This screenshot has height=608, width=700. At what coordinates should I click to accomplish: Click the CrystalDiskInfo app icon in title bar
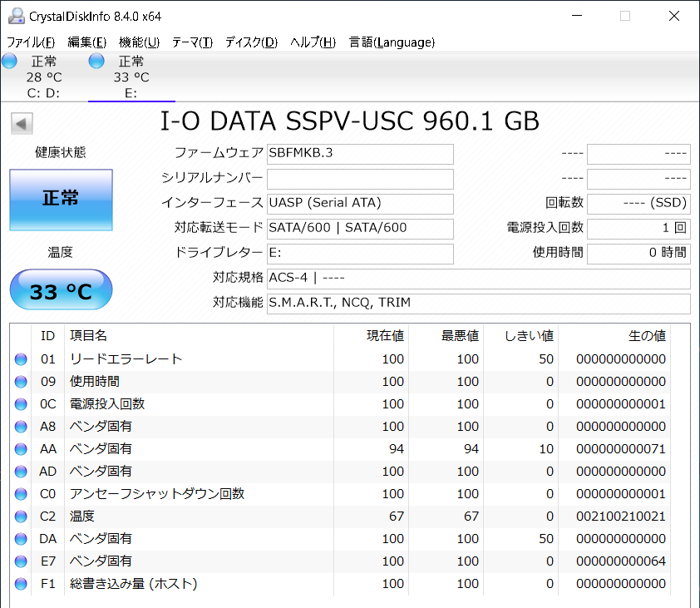coord(16,16)
